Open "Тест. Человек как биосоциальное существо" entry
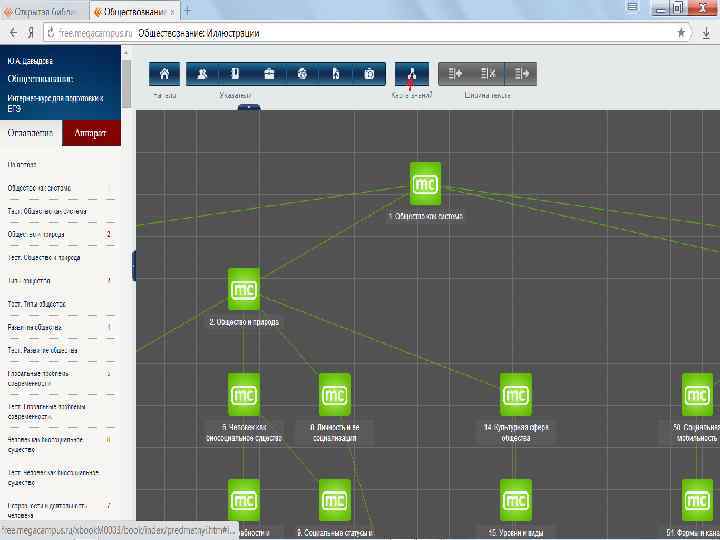This screenshot has width=720, height=540. (53, 478)
